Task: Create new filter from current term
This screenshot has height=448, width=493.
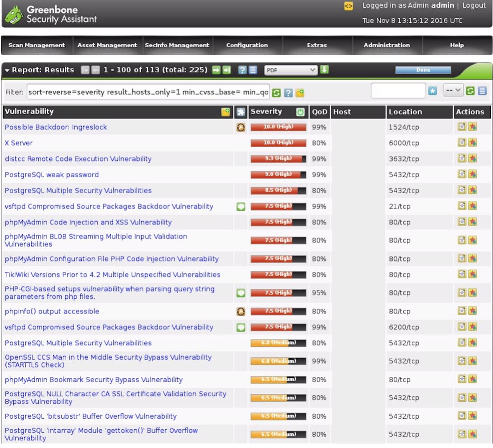Action: (300, 93)
